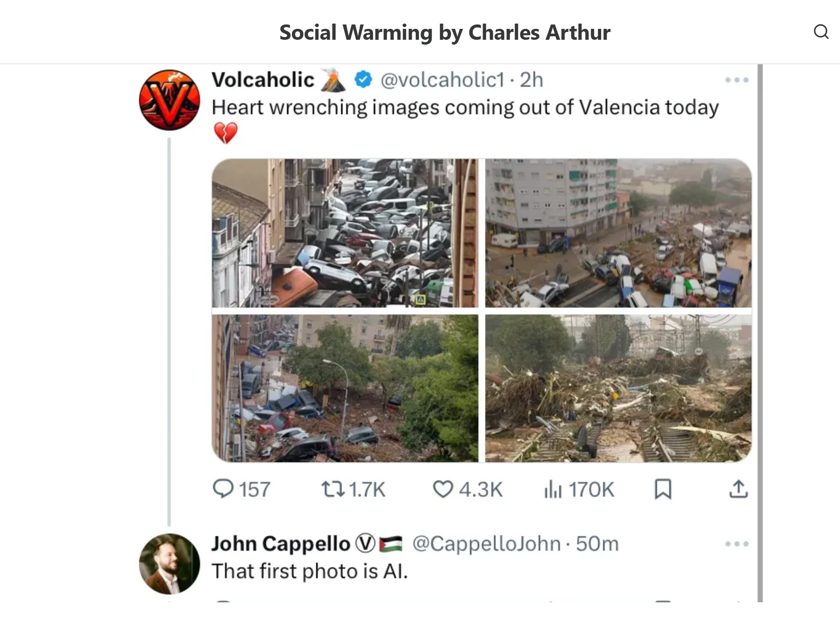Like the Volcaholic tweet with heart icon
This screenshot has width=840, height=625.
click(x=443, y=489)
